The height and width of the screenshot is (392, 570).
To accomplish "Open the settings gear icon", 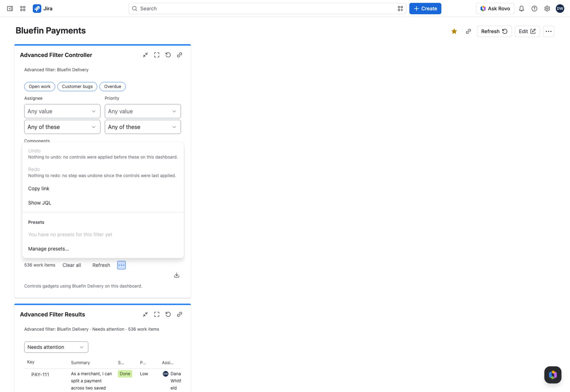I will 547,9.
